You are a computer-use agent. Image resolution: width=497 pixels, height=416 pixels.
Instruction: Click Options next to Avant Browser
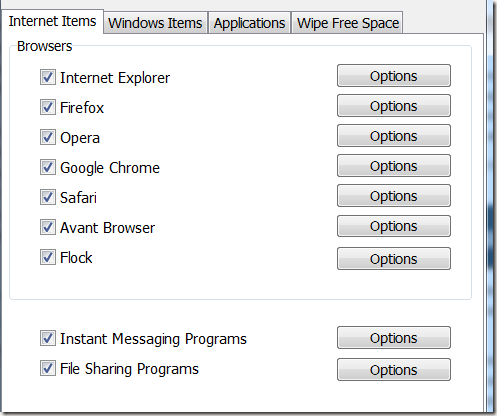[x=394, y=226]
